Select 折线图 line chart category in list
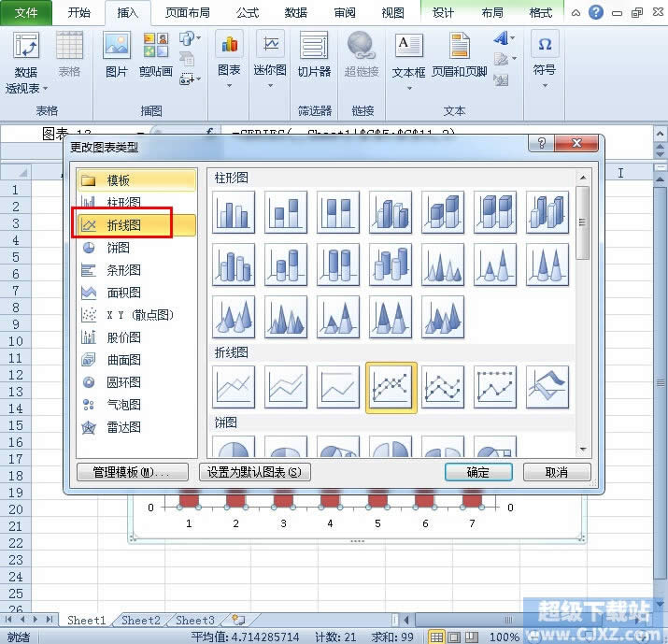The image size is (668, 644). pyautogui.click(x=123, y=225)
